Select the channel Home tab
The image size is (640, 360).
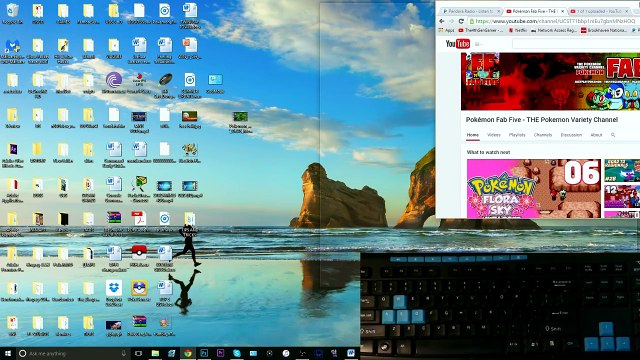(473, 135)
